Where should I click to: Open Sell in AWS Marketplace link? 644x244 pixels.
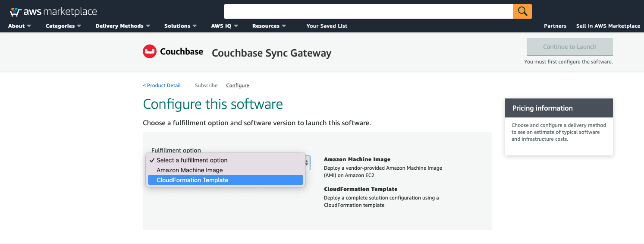608,26
